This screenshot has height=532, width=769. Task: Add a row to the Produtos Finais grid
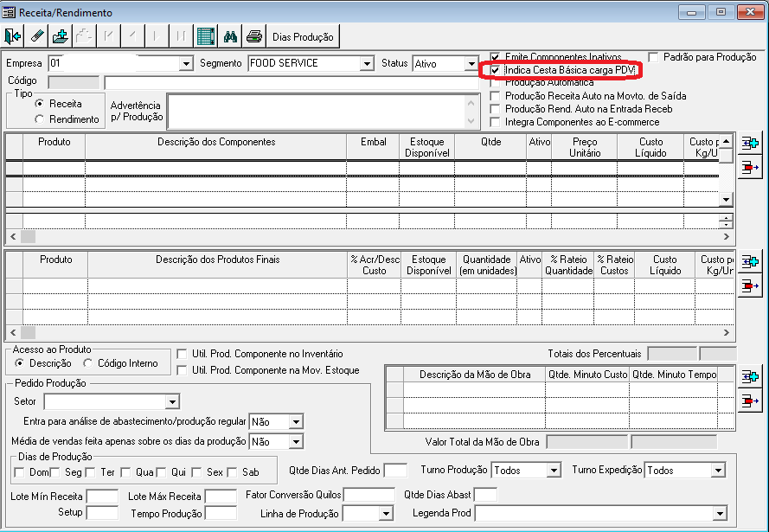[x=750, y=262]
